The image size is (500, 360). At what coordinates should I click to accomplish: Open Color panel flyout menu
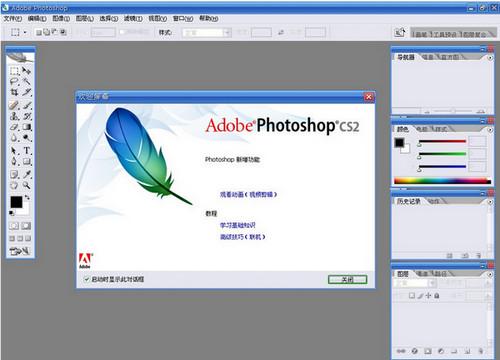[x=490, y=130]
